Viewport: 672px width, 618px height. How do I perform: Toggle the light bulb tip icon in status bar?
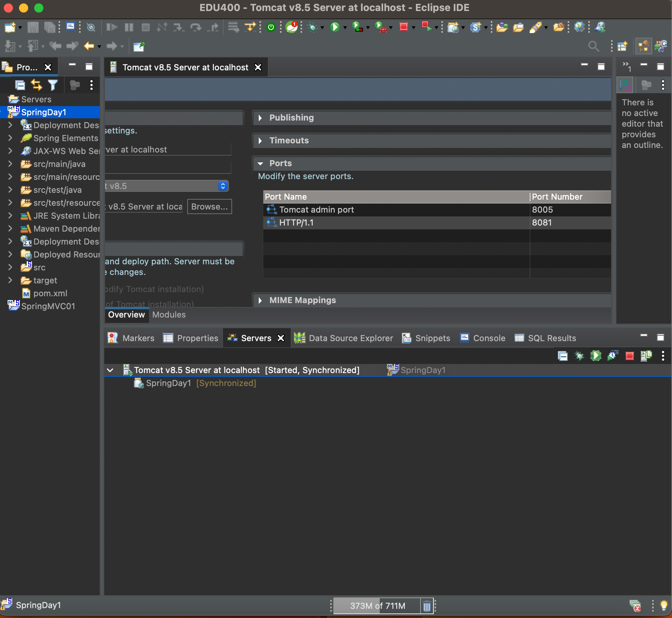(x=664, y=605)
